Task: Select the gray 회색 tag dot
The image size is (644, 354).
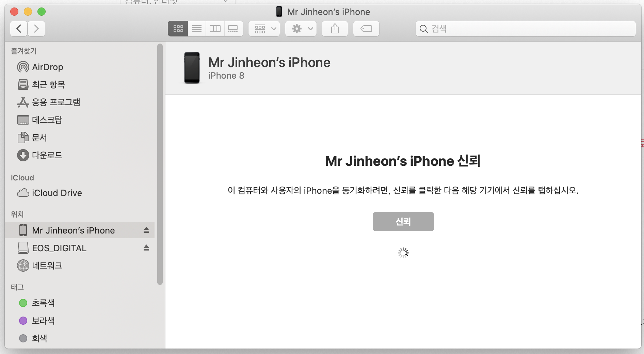Action: pos(23,338)
